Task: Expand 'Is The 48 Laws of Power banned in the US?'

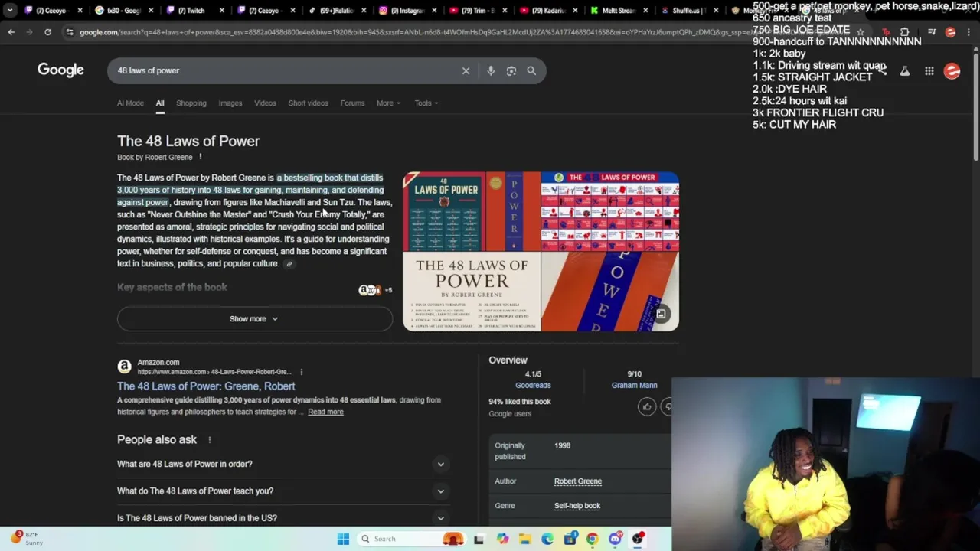Action: pyautogui.click(x=282, y=518)
